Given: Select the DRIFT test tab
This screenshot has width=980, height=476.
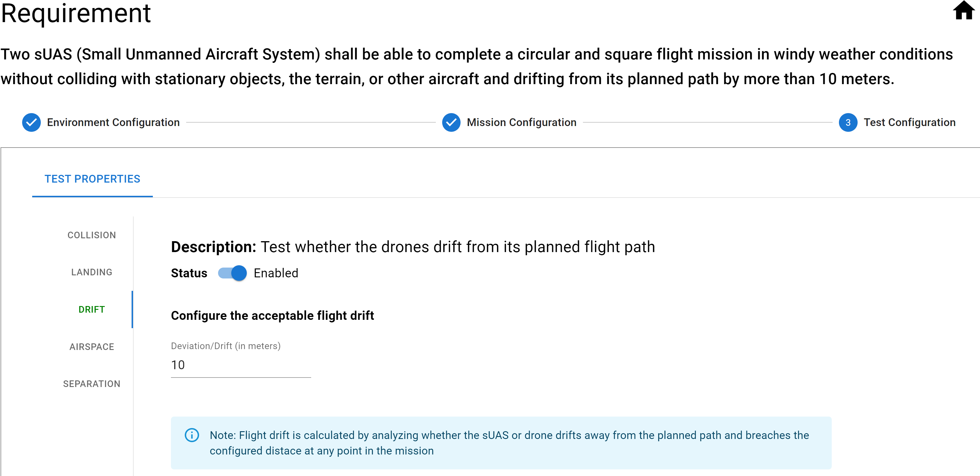Looking at the screenshot, I should tap(92, 309).
